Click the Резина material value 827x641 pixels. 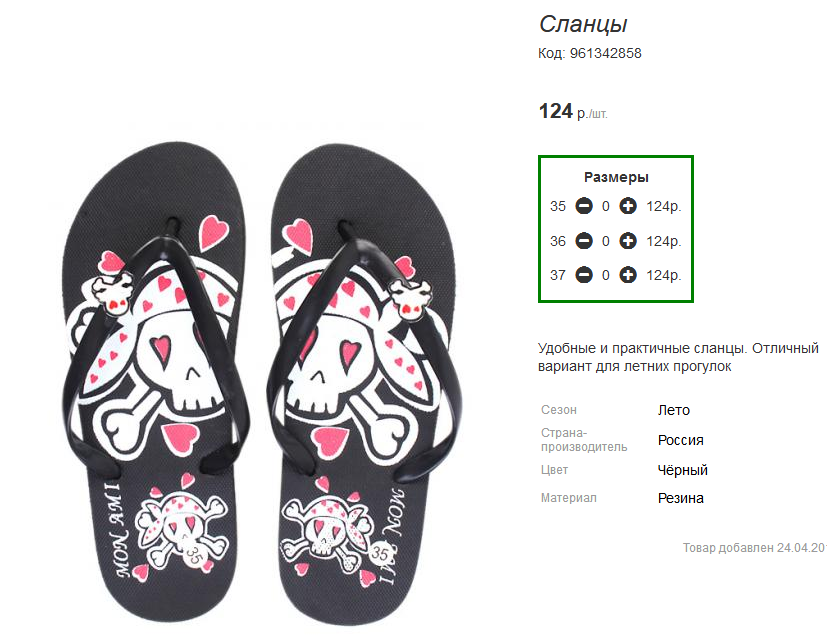click(680, 498)
